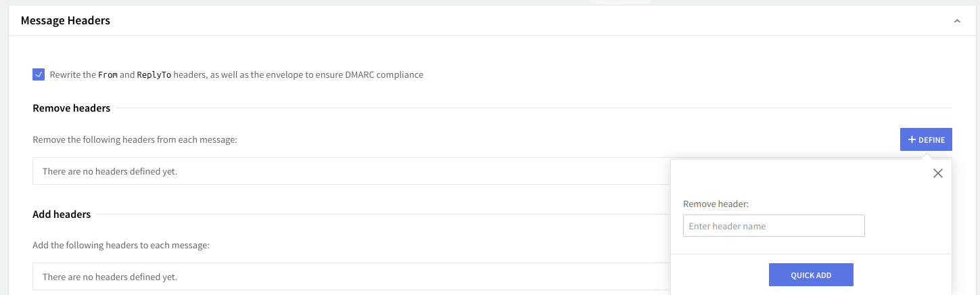Click 'Remove the following headers from each message' text
Image resolution: width=980 pixels, height=295 pixels.
point(135,140)
